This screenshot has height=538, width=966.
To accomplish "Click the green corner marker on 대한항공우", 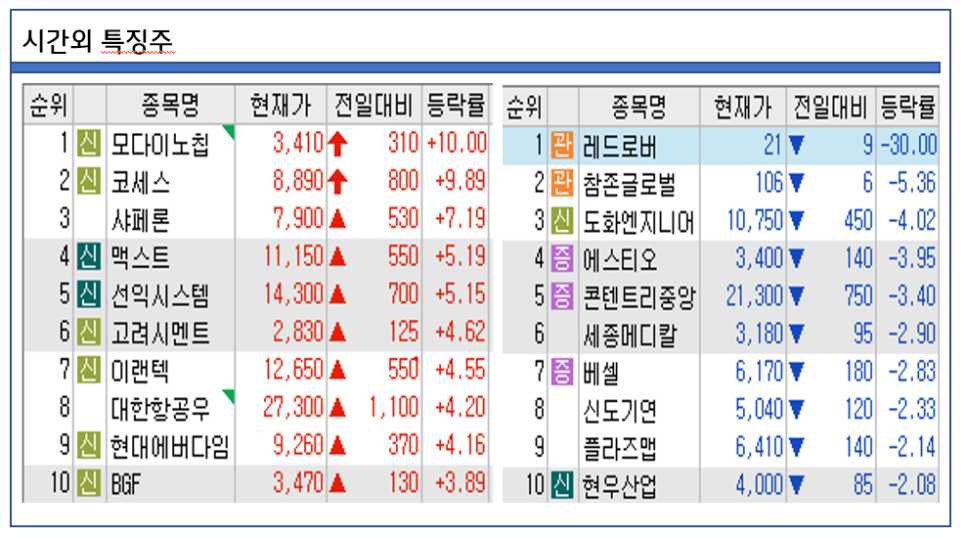I will point(229,396).
